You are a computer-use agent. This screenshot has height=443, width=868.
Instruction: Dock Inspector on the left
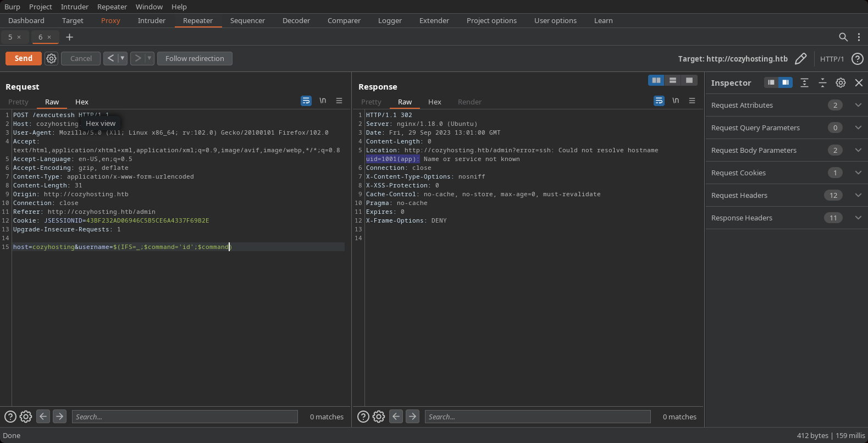pyautogui.click(x=771, y=82)
